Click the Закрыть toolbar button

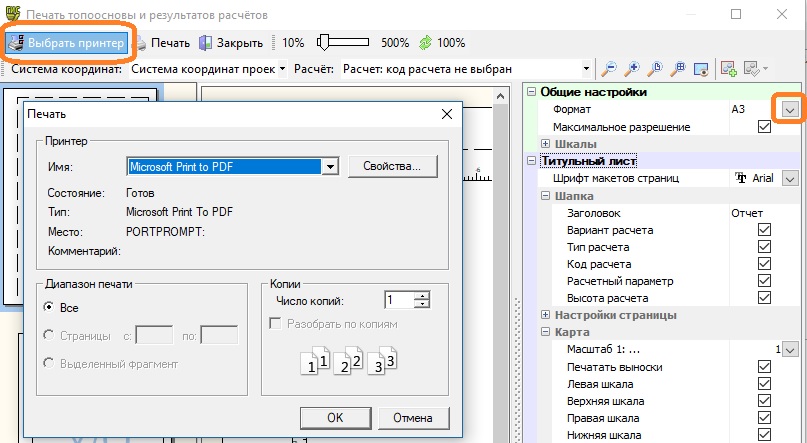[x=231, y=43]
